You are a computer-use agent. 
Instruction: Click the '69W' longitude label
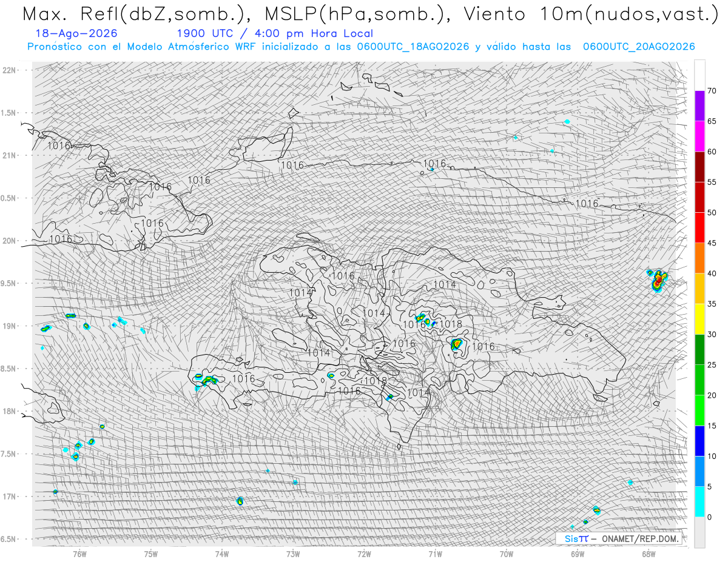[x=578, y=553]
